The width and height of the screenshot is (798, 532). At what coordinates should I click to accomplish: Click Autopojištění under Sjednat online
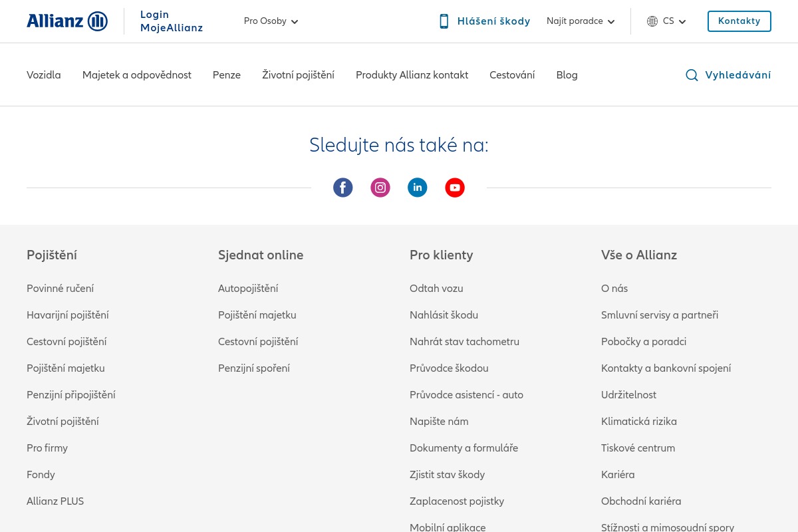tap(248, 289)
